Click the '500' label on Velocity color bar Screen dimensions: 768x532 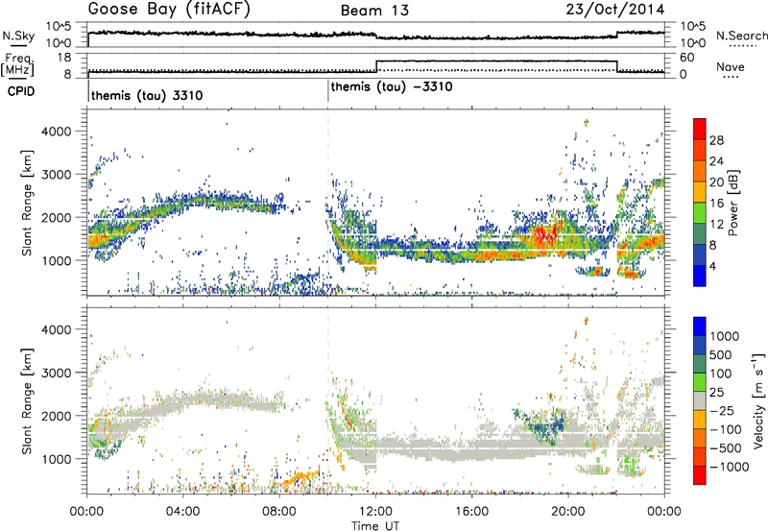tap(721, 355)
